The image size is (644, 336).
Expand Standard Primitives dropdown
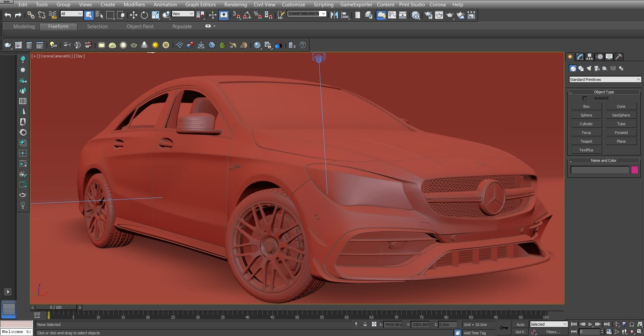pyautogui.click(x=605, y=80)
